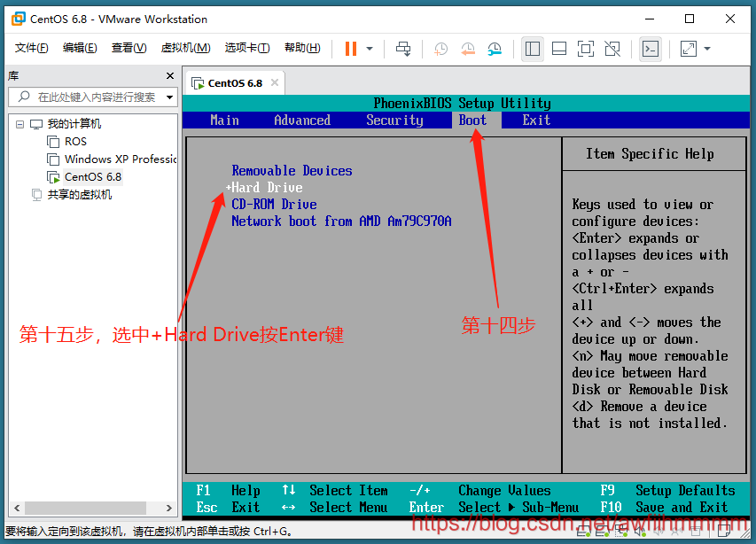Close the library panel
The width and height of the screenshot is (756, 544).
point(168,75)
